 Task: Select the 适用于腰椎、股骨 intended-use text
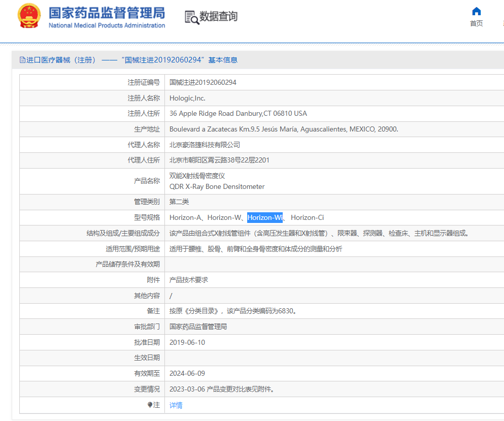coord(256,249)
